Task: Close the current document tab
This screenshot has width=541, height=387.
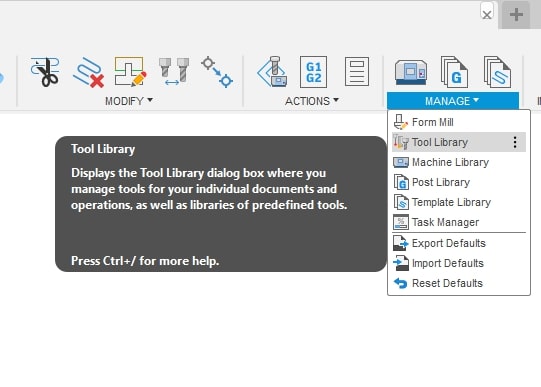Action: [x=487, y=15]
